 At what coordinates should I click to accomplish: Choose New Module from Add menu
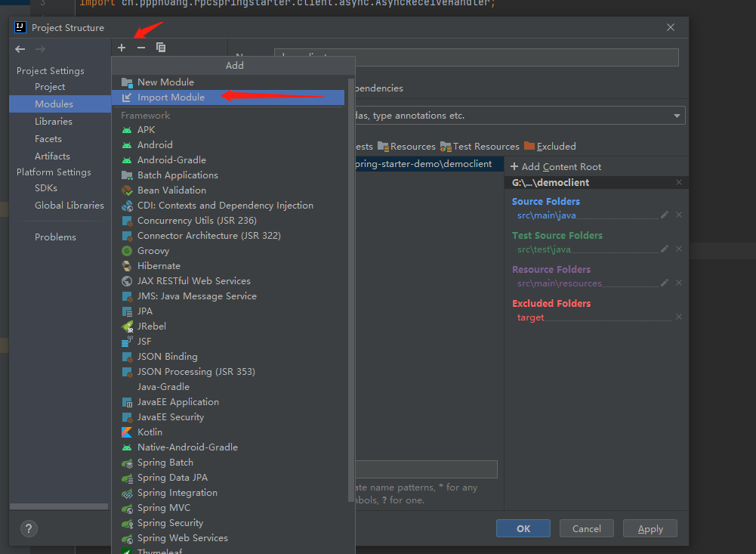point(228,82)
